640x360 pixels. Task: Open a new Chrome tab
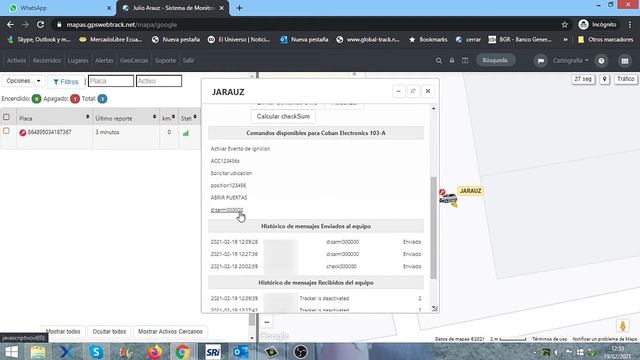(240, 8)
